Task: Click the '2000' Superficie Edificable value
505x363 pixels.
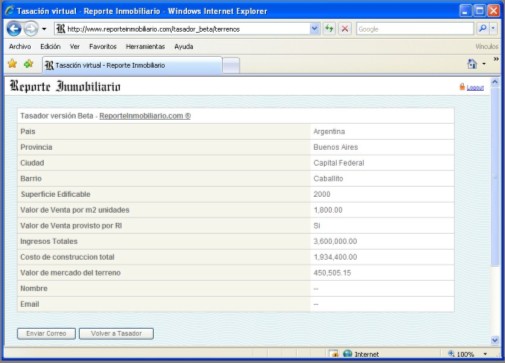Action: pos(322,194)
